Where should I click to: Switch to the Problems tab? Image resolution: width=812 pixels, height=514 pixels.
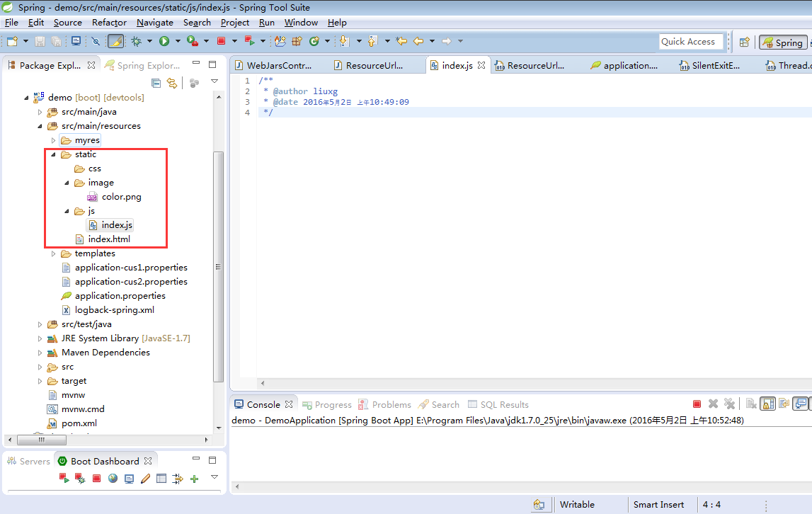[385, 405]
